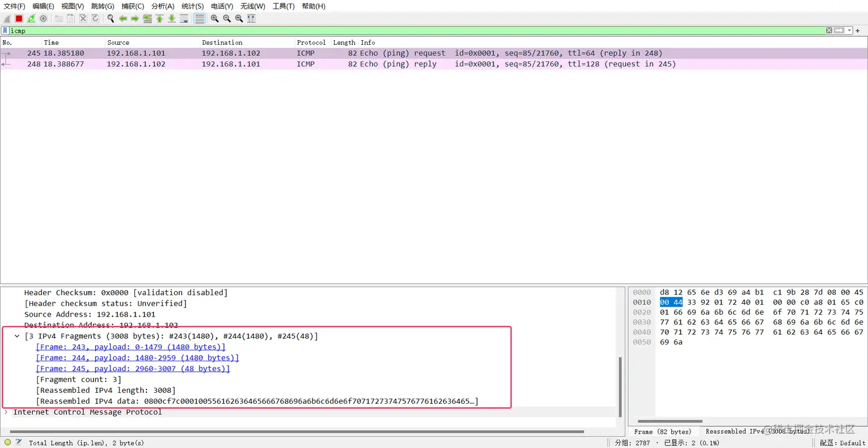Open link Frame: 243, payload: 0-1479

[x=130, y=347]
